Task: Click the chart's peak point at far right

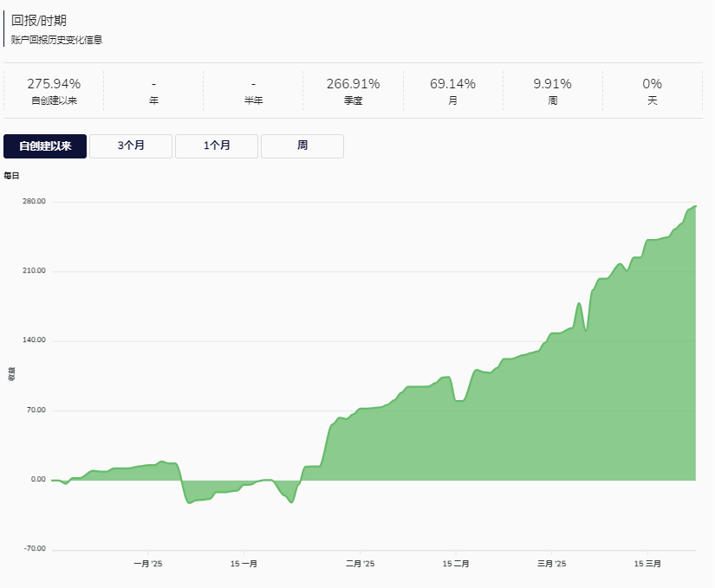Action: pyautogui.click(x=695, y=206)
